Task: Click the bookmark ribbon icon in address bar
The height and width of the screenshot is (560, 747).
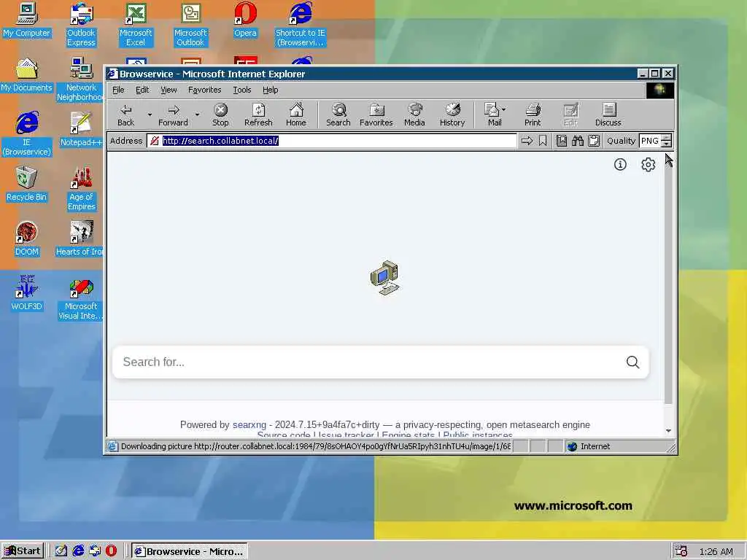Action: 543,141
